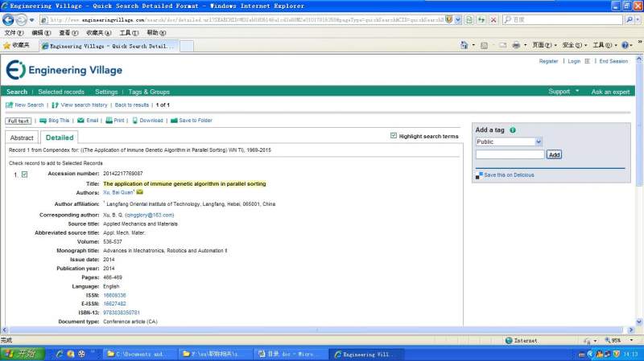Click the Add tag button
This screenshot has width=644, height=361.
pyautogui.click(x=554, y=154)
